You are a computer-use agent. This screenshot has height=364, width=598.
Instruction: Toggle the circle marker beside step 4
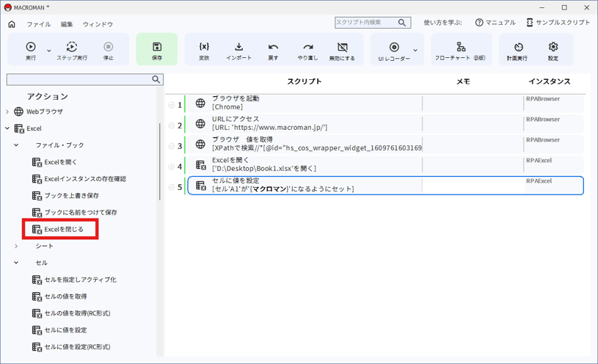(x=171, y=167)
